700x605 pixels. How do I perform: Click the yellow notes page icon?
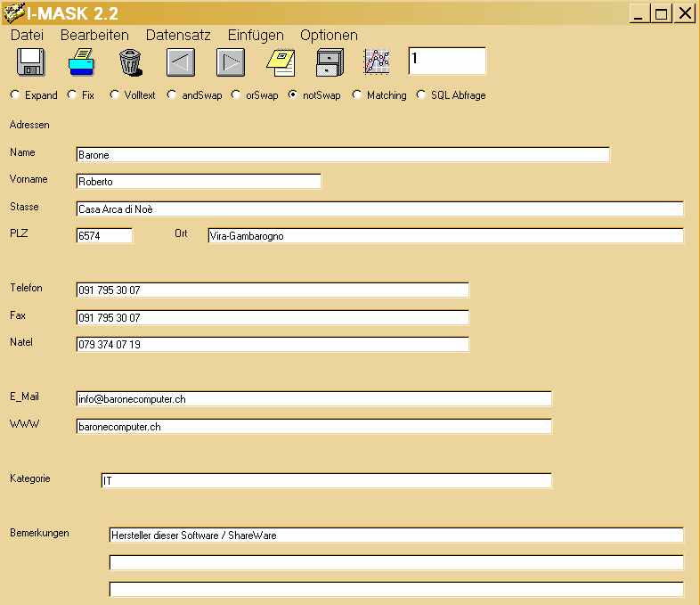281,62
